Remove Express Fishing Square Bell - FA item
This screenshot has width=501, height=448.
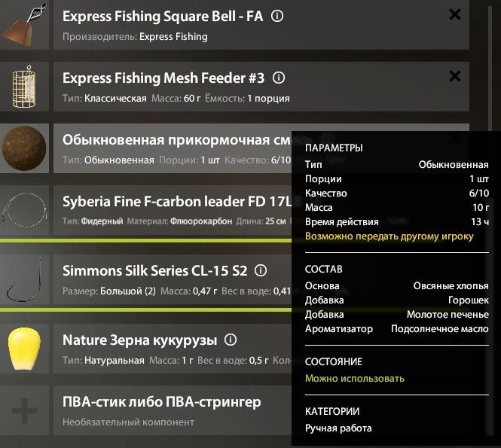(455, 14)
